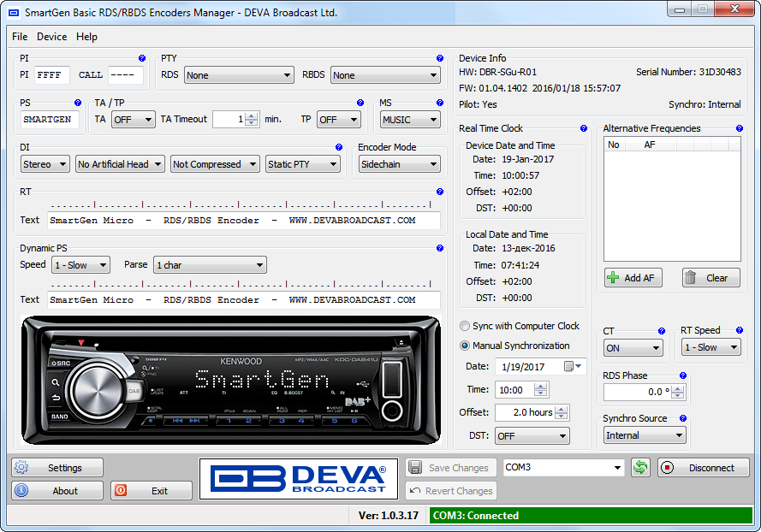Increase the TA Timeout stepper value
This screenshot has height=532, width=761.
click(252, 115)
